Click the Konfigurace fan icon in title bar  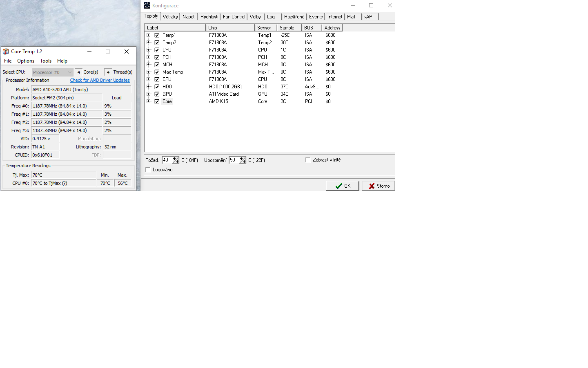point(147,5)
